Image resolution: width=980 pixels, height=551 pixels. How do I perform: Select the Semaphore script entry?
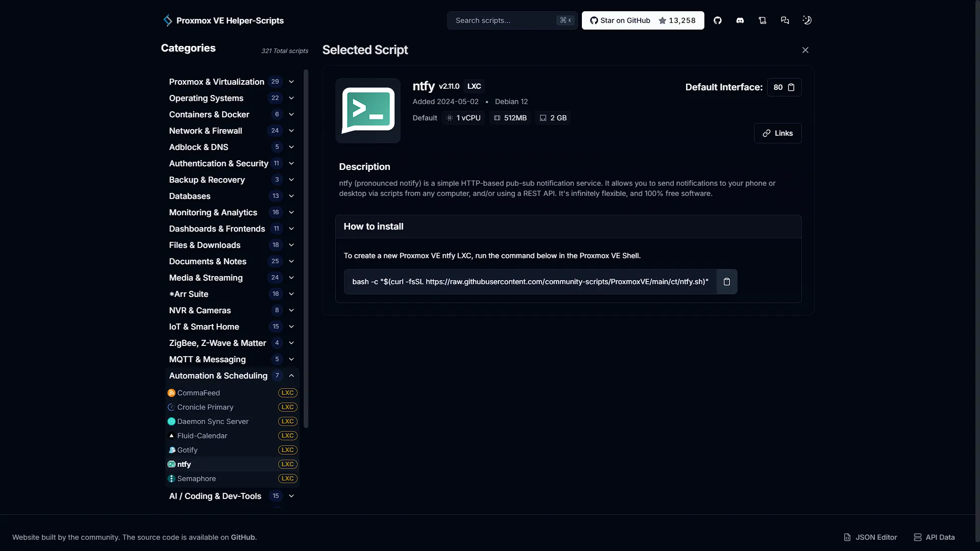(x=232, y=479)
